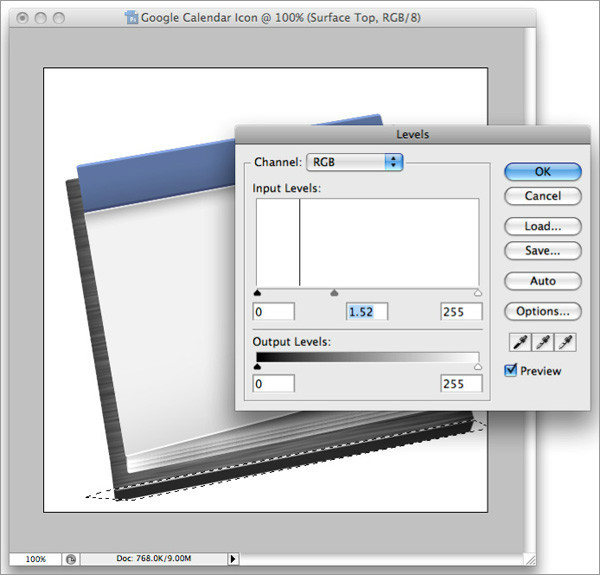Image resolution: width=600 pixels, height=575 pixels.
Task: Click the Load... button
Action: click(x=542, y=226)
